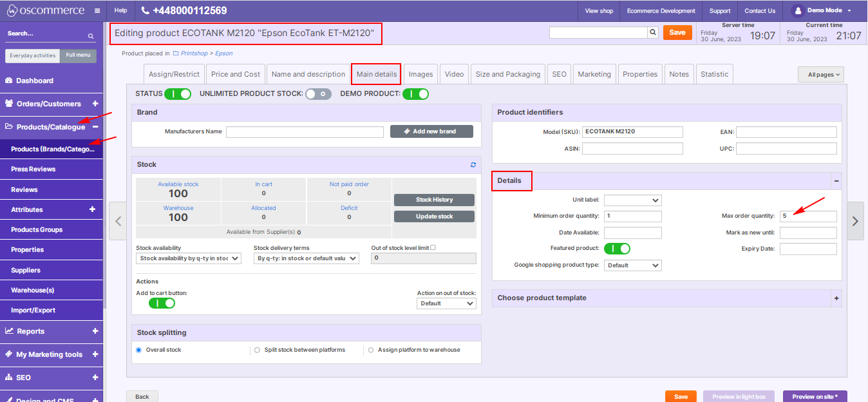Click the top search field magnifier icon
The width and height of the screenshot is (868, 402).
click(x=653, y=32)
